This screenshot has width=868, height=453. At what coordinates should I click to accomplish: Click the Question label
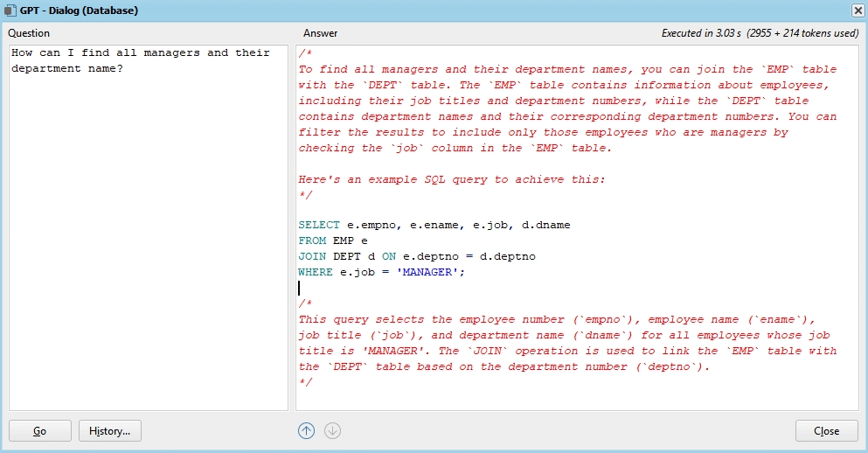pos(29,33)
